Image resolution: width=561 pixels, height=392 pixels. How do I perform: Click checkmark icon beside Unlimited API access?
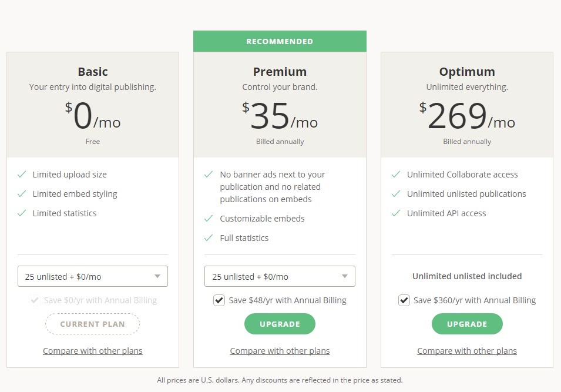click(396, 213)
